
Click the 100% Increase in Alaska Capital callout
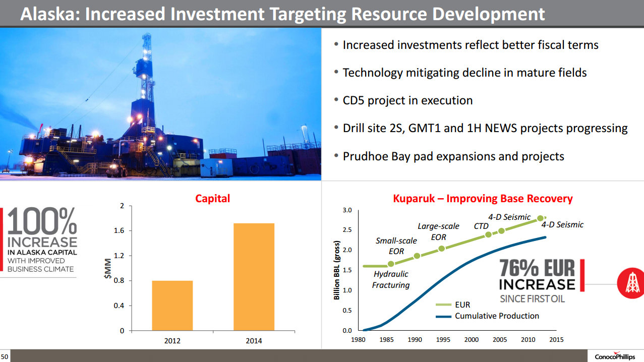(42, 240)
